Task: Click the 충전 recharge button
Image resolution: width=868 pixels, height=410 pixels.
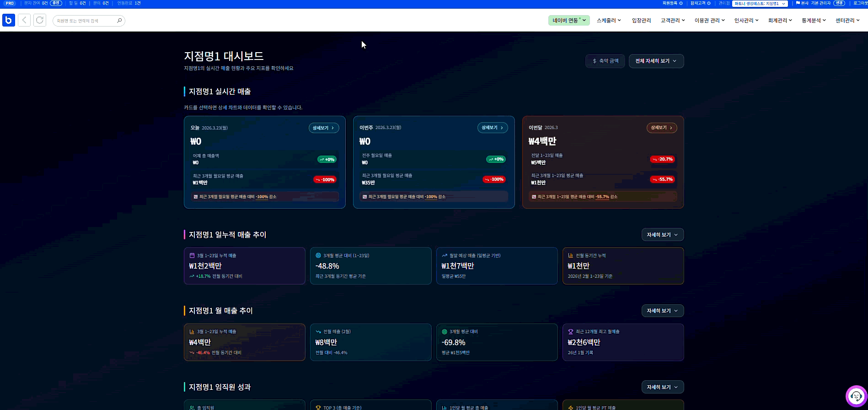Action: click(x=56, y=3)
